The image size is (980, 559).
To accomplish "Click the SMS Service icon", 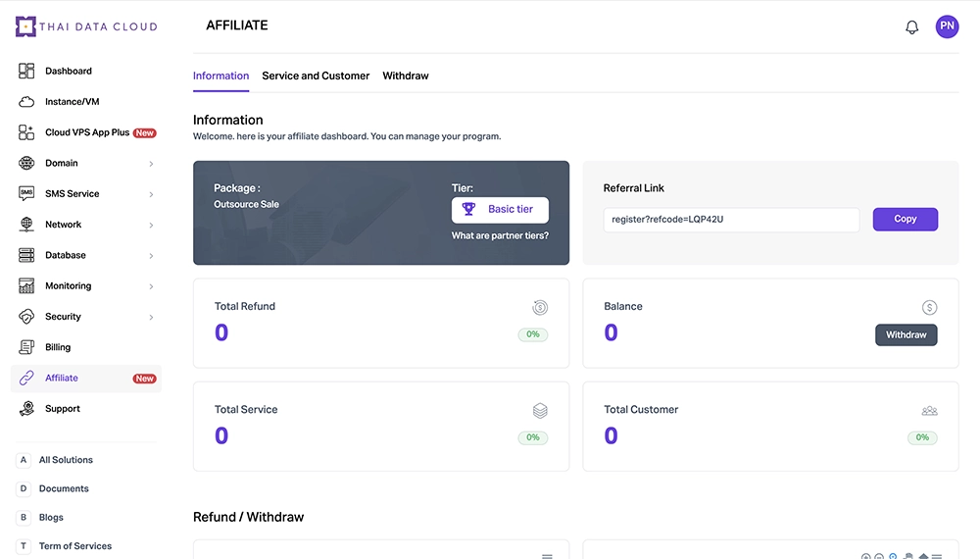I will 26,193.
